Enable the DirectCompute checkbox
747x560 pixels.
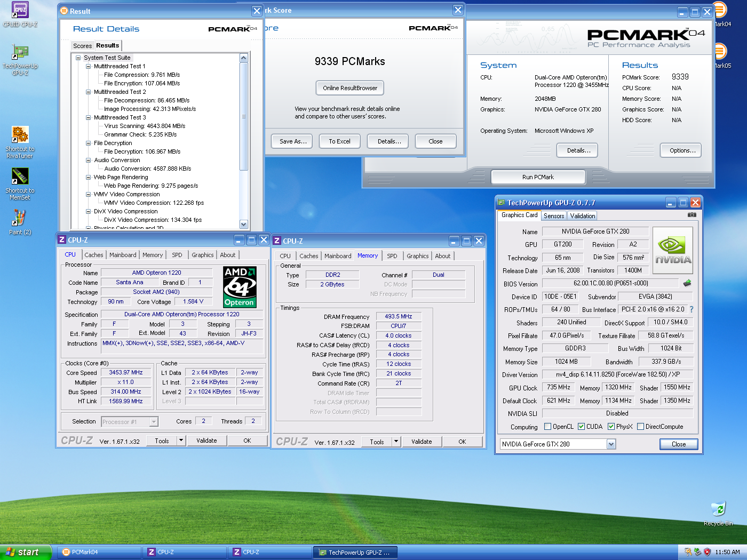click(640, 427)
